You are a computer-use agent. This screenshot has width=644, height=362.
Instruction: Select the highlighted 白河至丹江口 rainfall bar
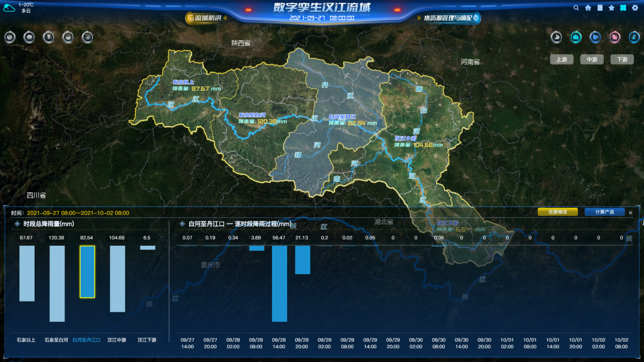tap(87, 272)
